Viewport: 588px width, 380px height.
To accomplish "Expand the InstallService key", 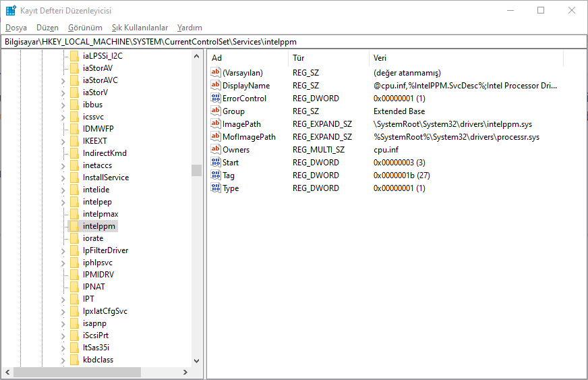I will 63,178.
